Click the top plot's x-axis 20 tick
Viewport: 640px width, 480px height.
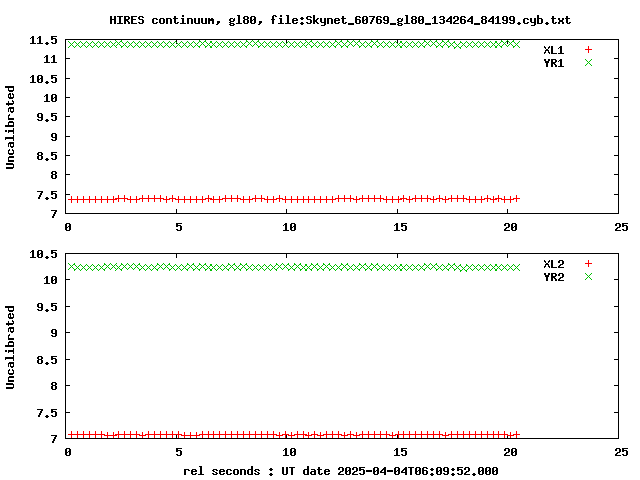(510, 227)
